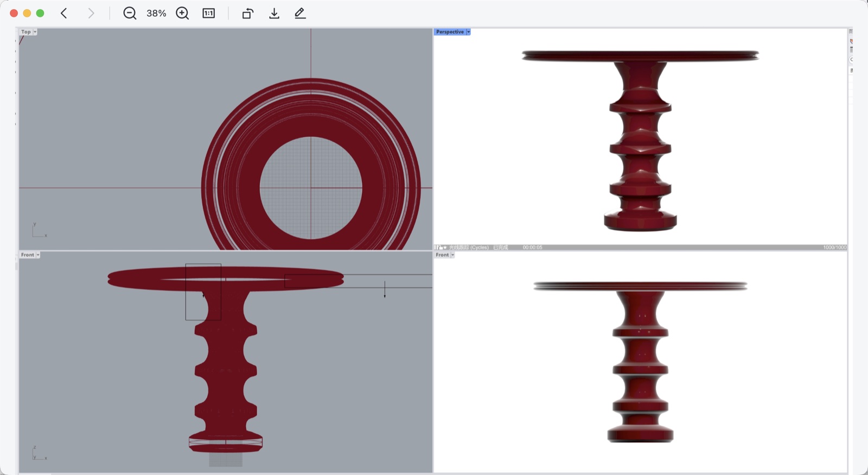Click the table column in the gray Front viewport
868x475 pixels.
[225, 369]
